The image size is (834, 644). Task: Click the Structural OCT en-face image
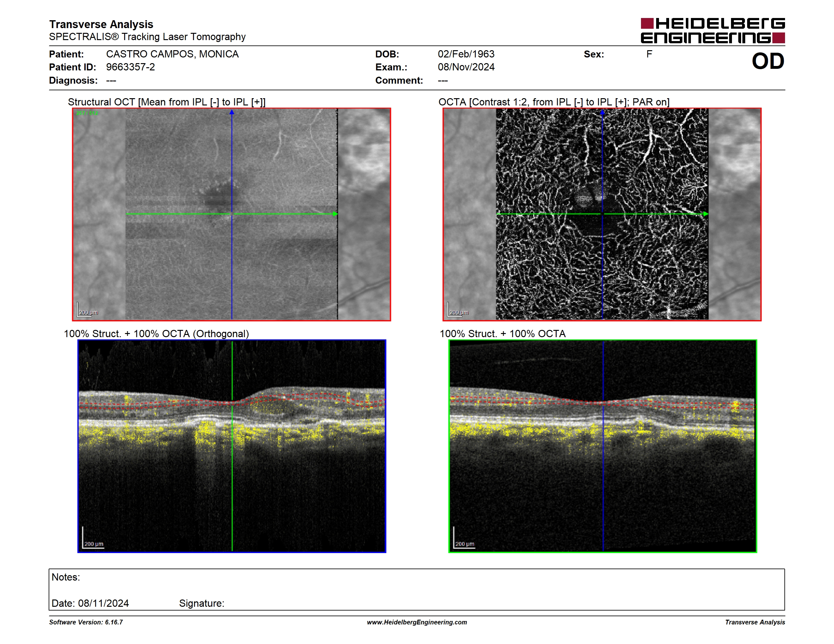coord(232,214)
